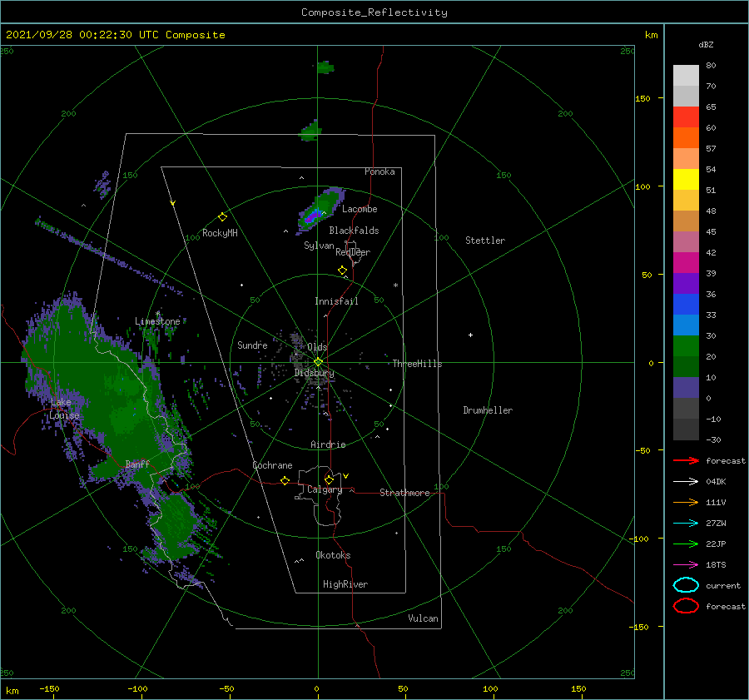The height and width of the screenshot is (700, 749).
Task: Click the red forecast arrow in legend
Action: [686, 460]
